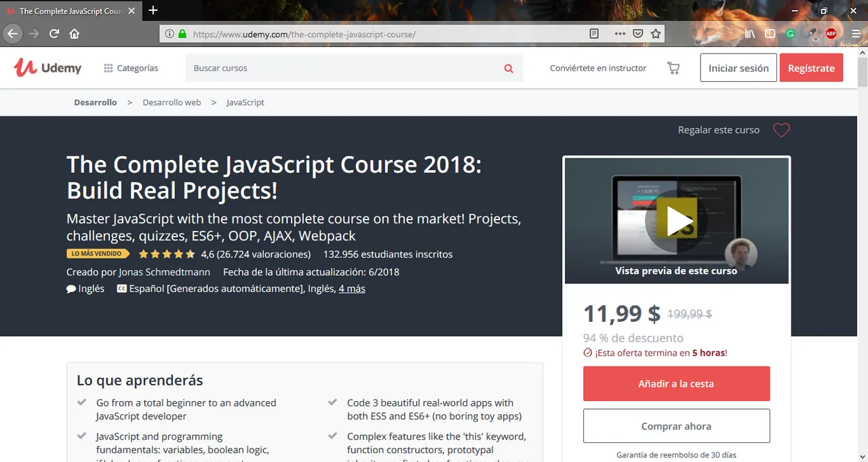Screen dimensions: 868x462
Task: Play the course preview video
Action: coord(676,220)
